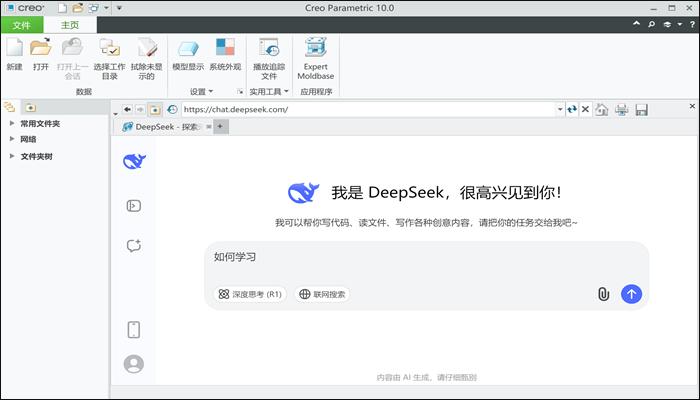The image size is (700, 400).
Task: Stop loading with the X icon
Action: point(585,109)
